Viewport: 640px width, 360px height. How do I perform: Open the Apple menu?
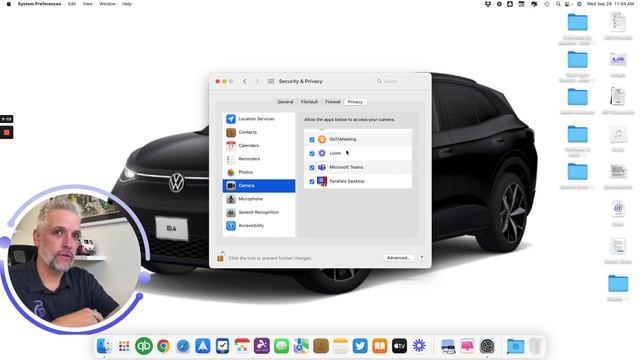tap(9, 4)
